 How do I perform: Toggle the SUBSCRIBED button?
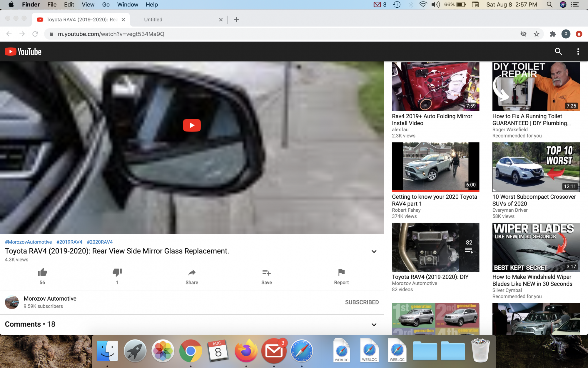pos(362,302)
